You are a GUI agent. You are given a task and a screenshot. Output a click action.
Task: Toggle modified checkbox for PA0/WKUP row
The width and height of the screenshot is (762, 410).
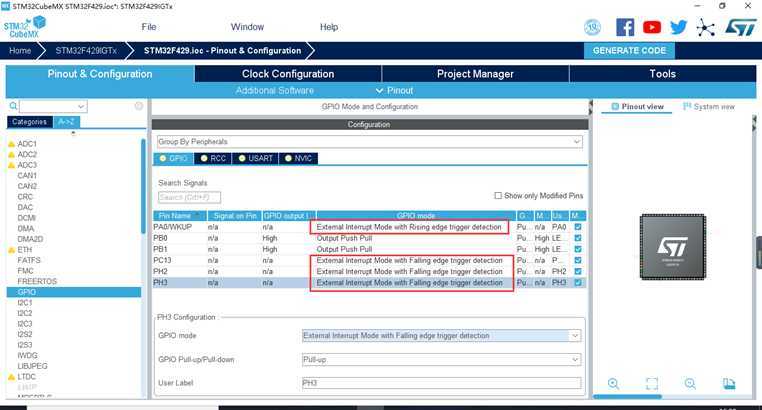[578, 227]
